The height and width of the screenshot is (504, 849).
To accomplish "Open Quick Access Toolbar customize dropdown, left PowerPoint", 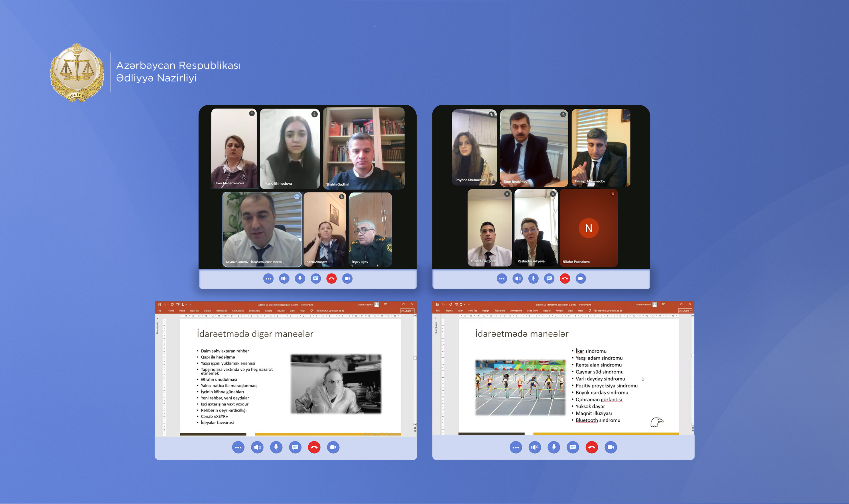I will 190,305.
